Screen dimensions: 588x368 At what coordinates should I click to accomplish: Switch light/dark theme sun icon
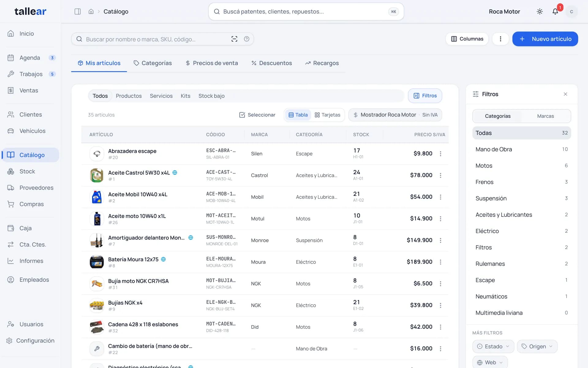coord(540,11)
